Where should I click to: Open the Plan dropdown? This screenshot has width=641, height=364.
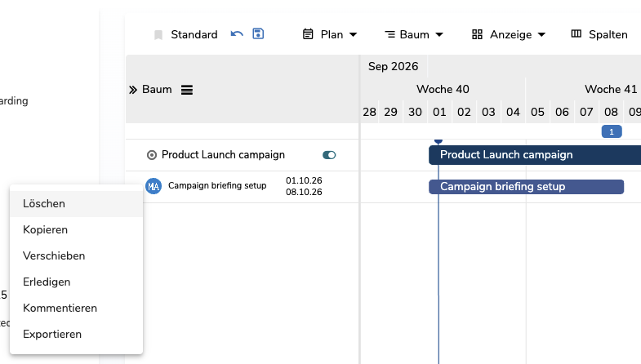coord(330,35)
